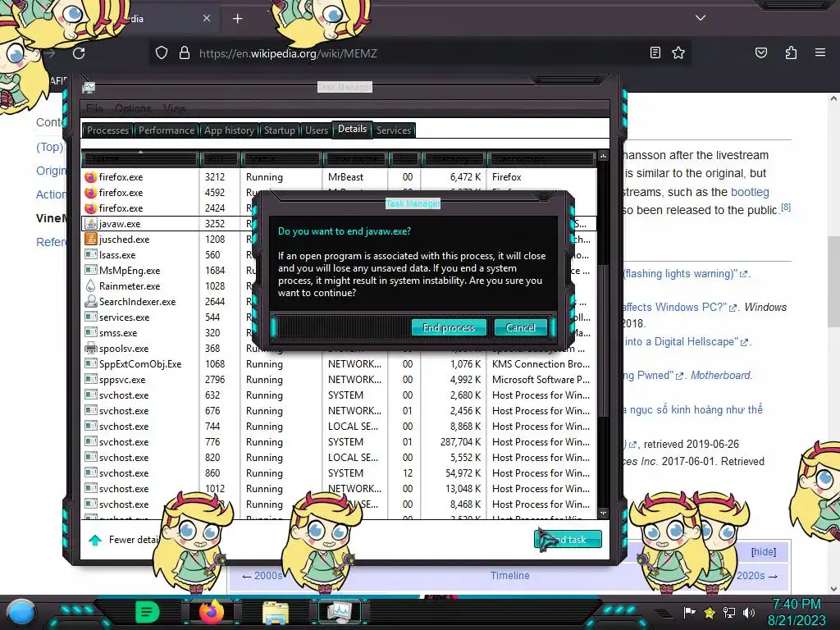Open the green app icon on taskbar
Viewport: 840px width, 630px height.
coord(148,612)
